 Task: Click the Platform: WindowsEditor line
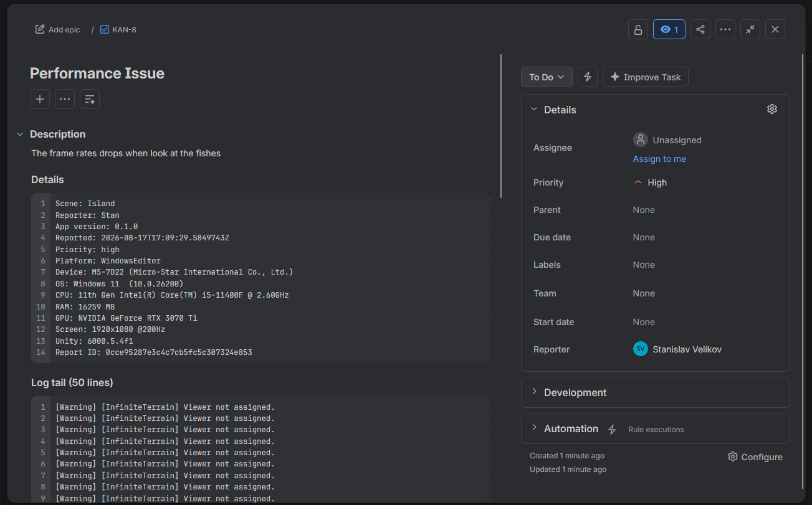click(108, 261)
